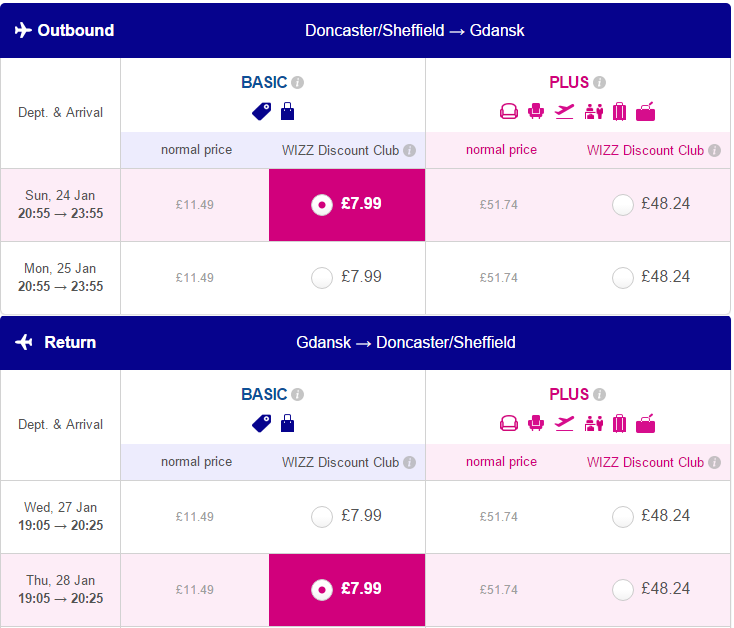Click the selected £7.99 fare on Thu, 28 Jan
Screen dimensions: 734x628
pyautogui.click(x=347, y=590)
